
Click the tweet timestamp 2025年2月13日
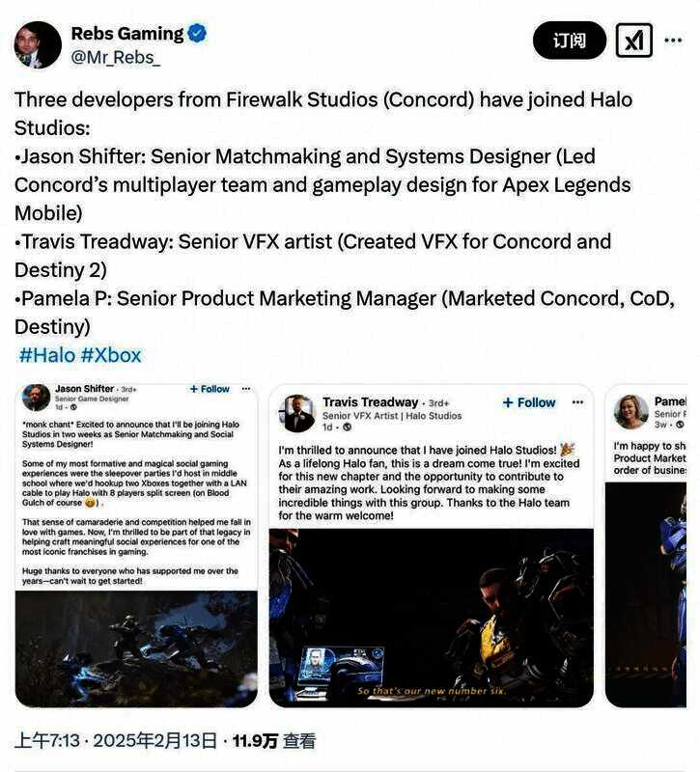[x=154, y=740]
